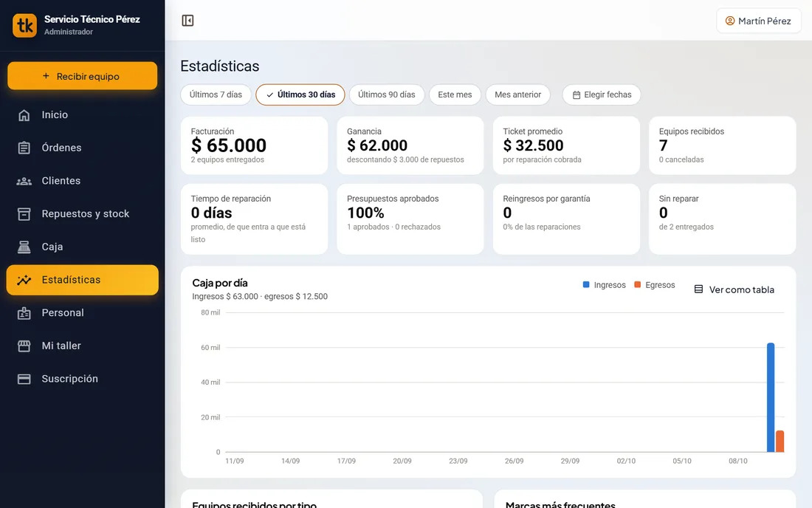Screen dimensions: 812x508
Task: Click the user avatar icon beside Martín Pérez
Action: pyautogui.click(x=729, y=21)
